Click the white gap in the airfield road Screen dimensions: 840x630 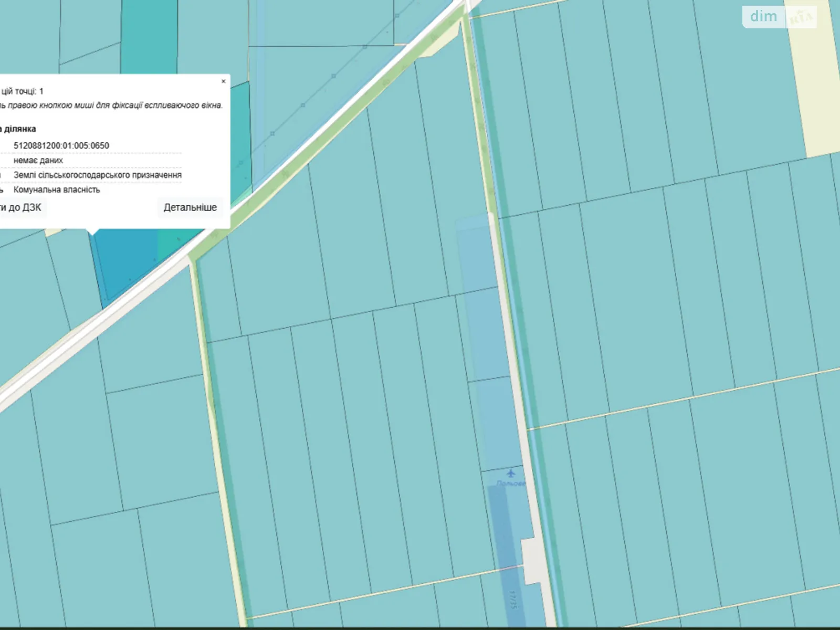(x=532, y=561)
